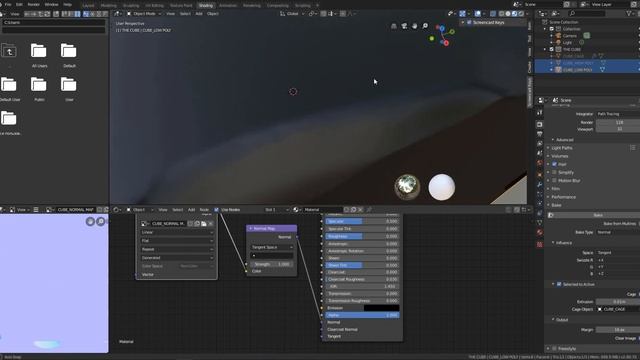Open the Modifiers wrench properties tab
Image resolution: width=640 pixels, height=360 pixels.
tap(540, 184)
